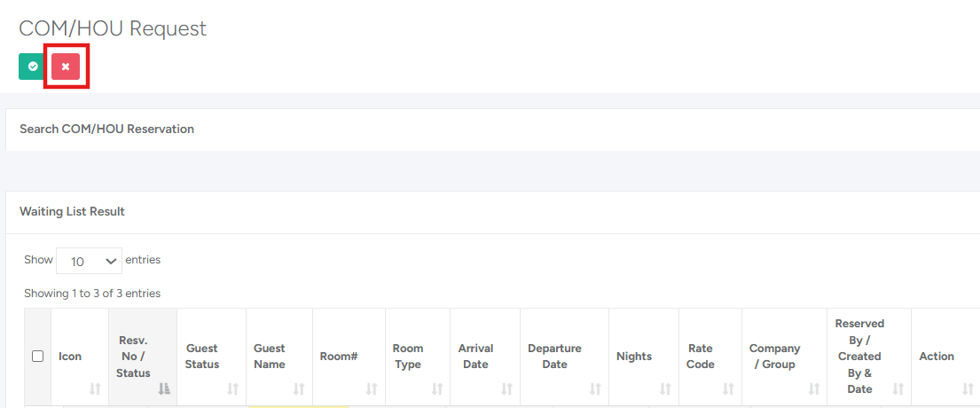Expand the Search COM/HOU Reservation panel
980x408 pixels.
107,129
